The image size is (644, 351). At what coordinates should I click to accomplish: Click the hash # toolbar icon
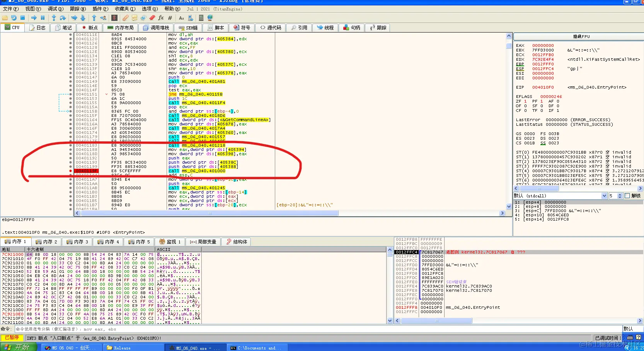170,18
